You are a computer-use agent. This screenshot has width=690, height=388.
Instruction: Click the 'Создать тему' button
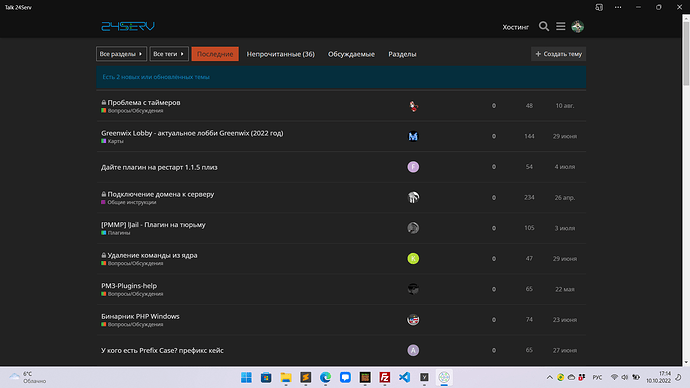pos(558,54)
